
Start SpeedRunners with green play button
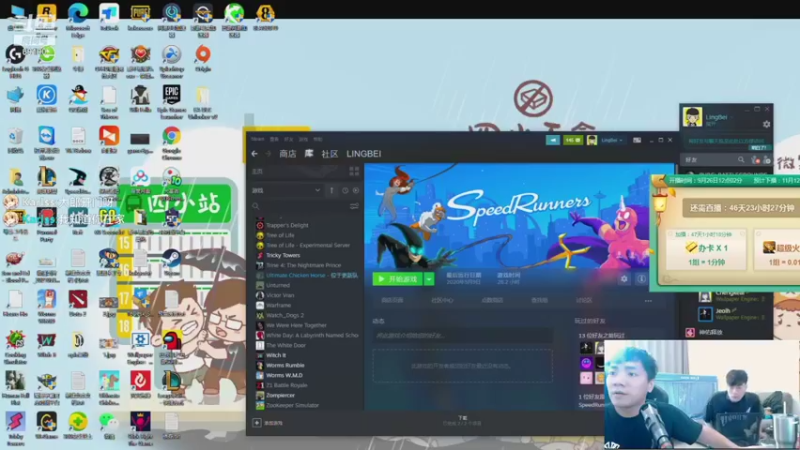[x=397, y=279]
